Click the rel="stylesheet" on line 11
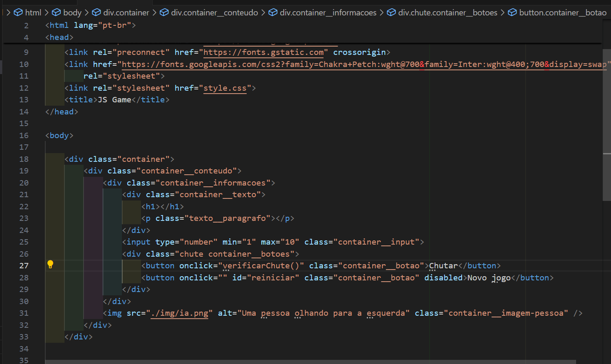611x364 pixels. (122, 76)
